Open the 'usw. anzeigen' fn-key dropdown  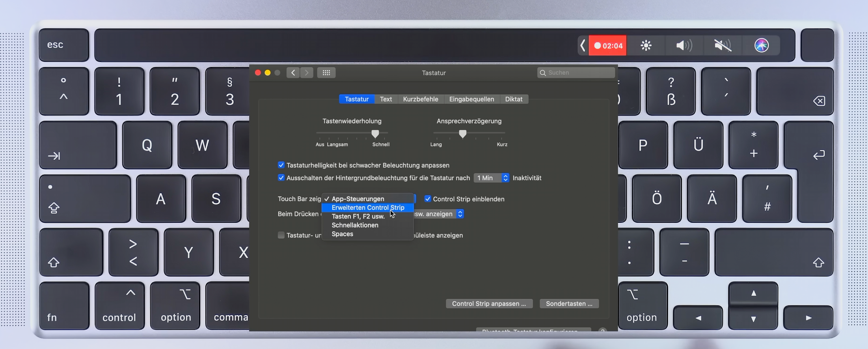(439, 214)
